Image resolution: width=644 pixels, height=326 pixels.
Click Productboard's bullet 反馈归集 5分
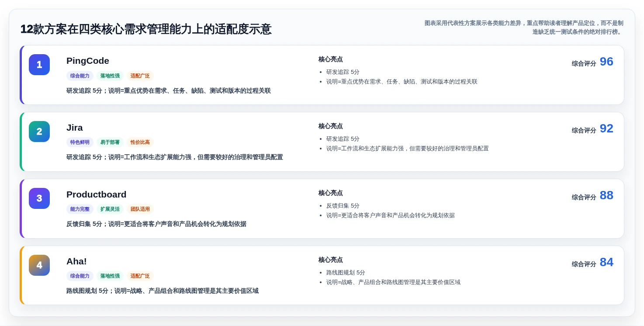click(x=343, y=206)
